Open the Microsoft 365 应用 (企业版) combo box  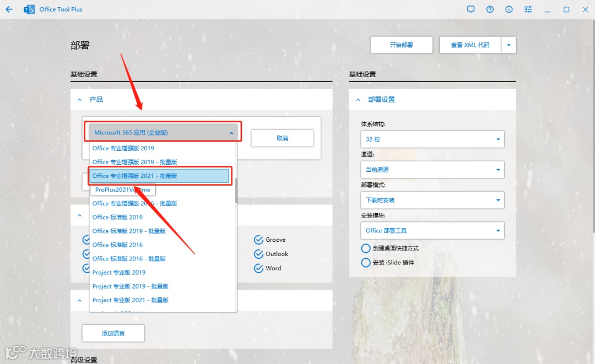pos(163,132)
